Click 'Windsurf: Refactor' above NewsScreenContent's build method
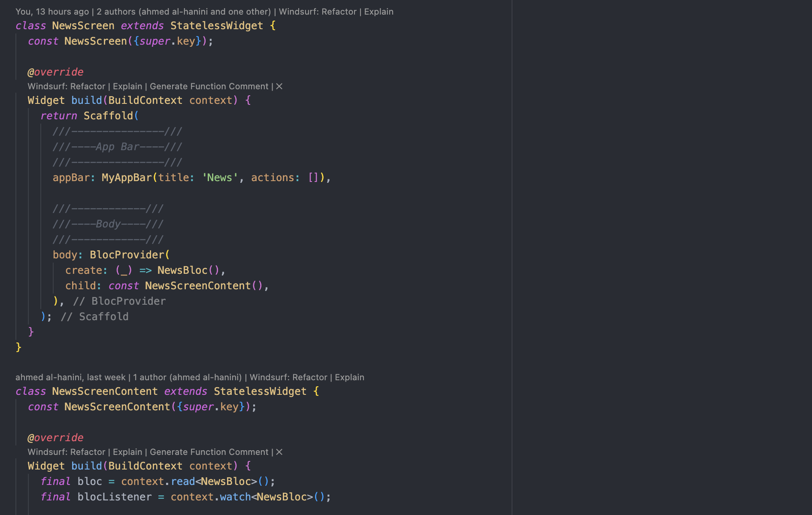This screenshot has width=812, height=515. tap(67, 452)
